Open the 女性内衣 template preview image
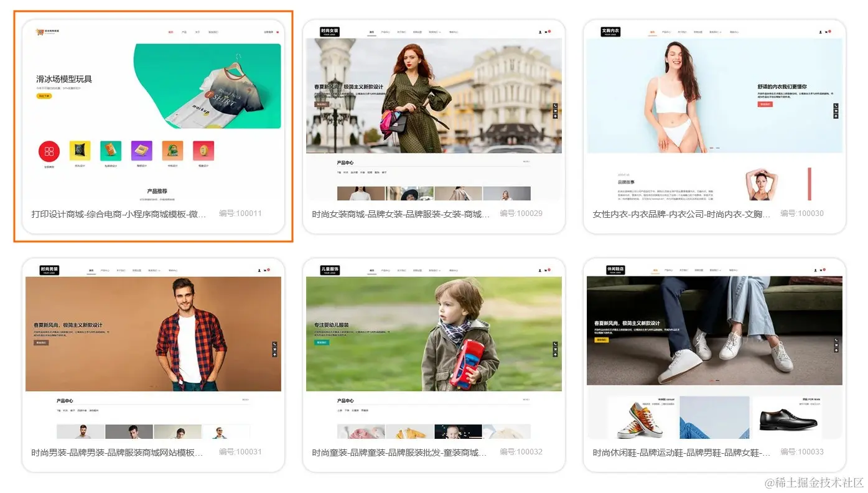Image resolution: width=868 pixels, height=493 pixels. click(714, 112)
